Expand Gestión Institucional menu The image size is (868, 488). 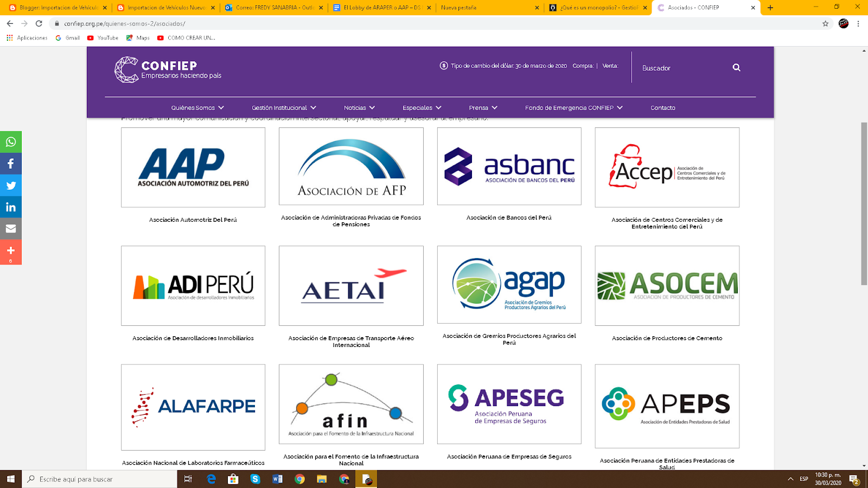[284, 108]
